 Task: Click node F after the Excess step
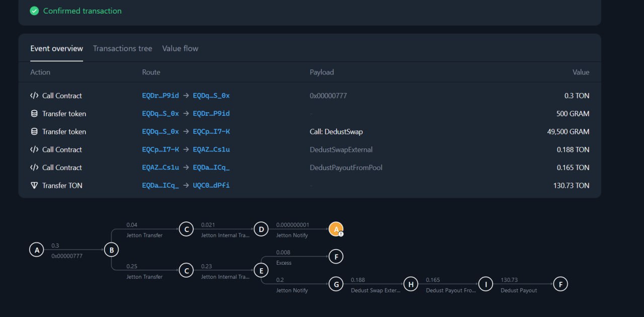point(336,257)
